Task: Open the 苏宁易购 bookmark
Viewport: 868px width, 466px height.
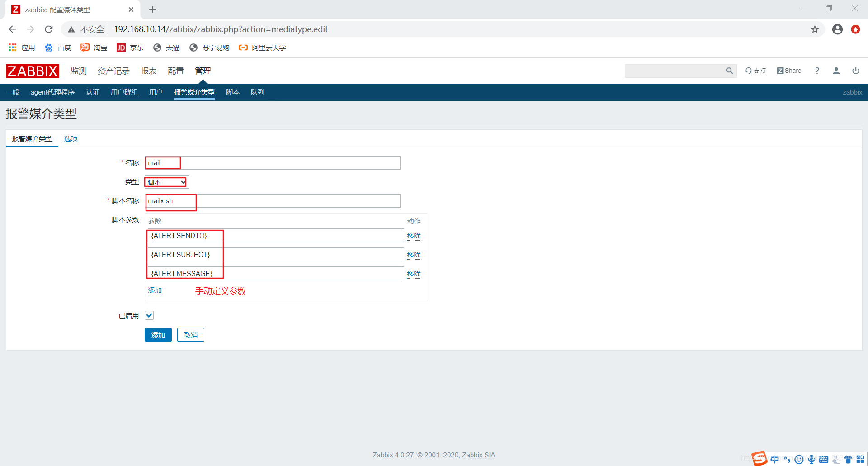Action: pyautogui.click(x=209, y=48)
